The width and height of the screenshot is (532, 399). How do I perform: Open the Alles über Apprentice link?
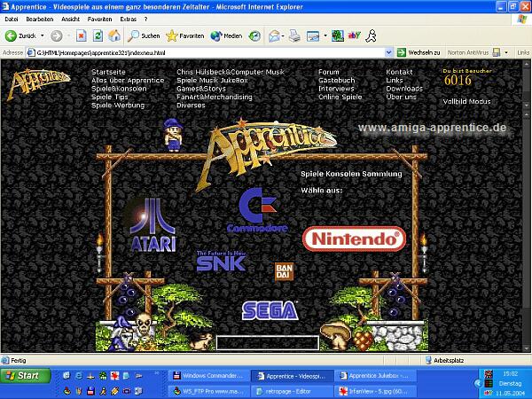[128, 81]
